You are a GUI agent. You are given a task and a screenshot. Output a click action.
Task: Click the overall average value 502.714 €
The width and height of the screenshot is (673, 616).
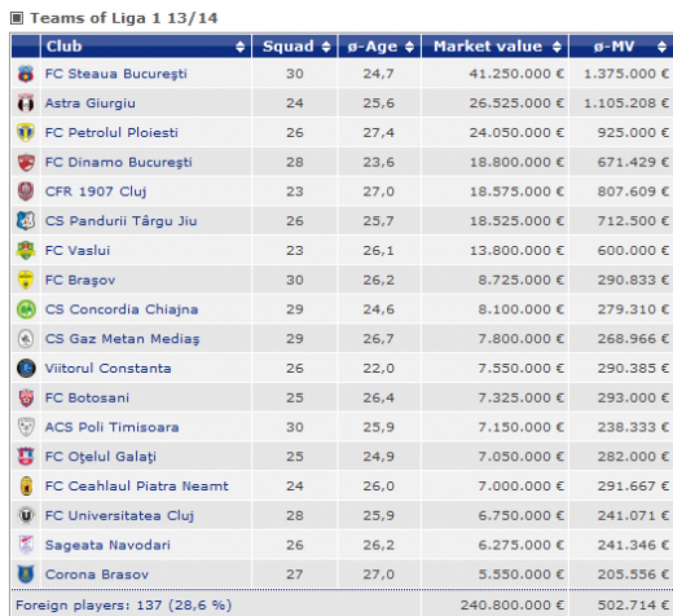click(634, 605)
